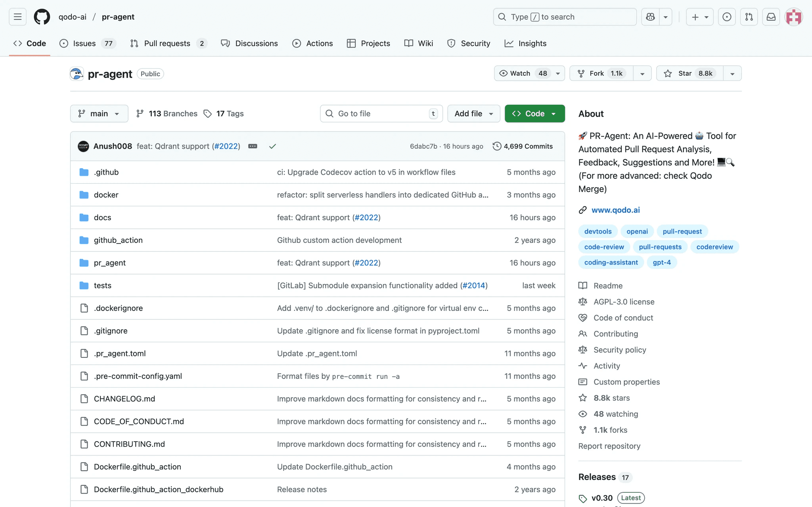Click the Type / to search box
Image resolution: width=812 pixels, height=507 pixels.
click(565, 17)
